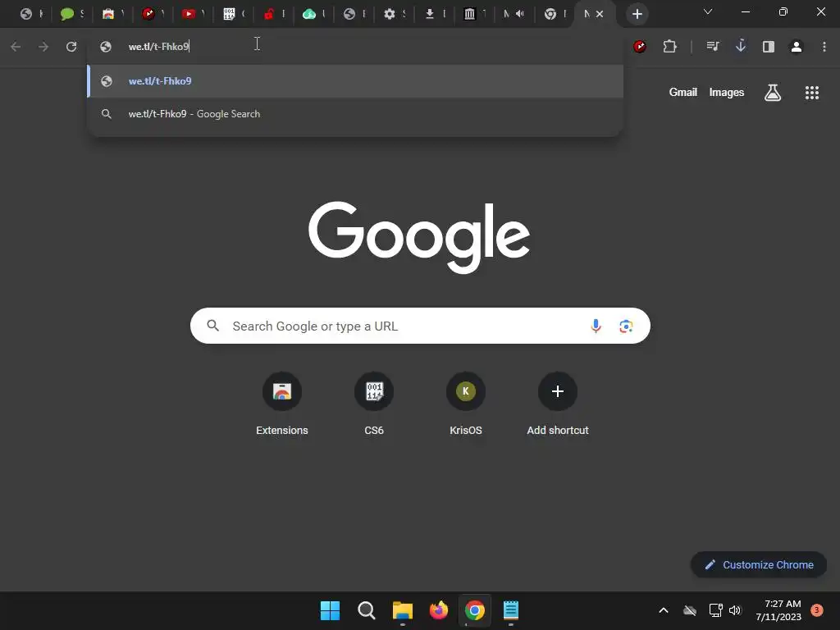Screen dimensions: 840x630
Task: Toggle the Chrome side panel
Action: tap(769, 47)
